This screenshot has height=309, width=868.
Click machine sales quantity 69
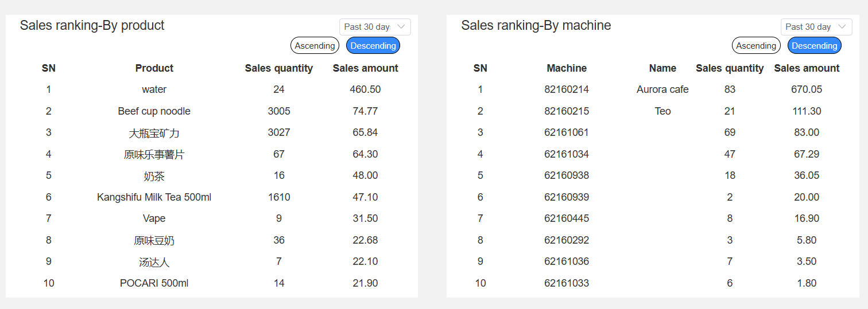pos(730,132)
